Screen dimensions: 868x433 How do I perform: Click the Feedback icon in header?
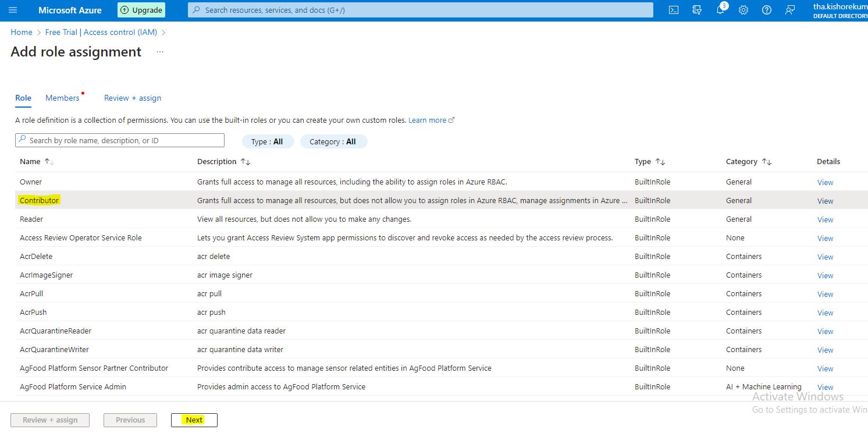pyautogui.click(x=789, y=10)
